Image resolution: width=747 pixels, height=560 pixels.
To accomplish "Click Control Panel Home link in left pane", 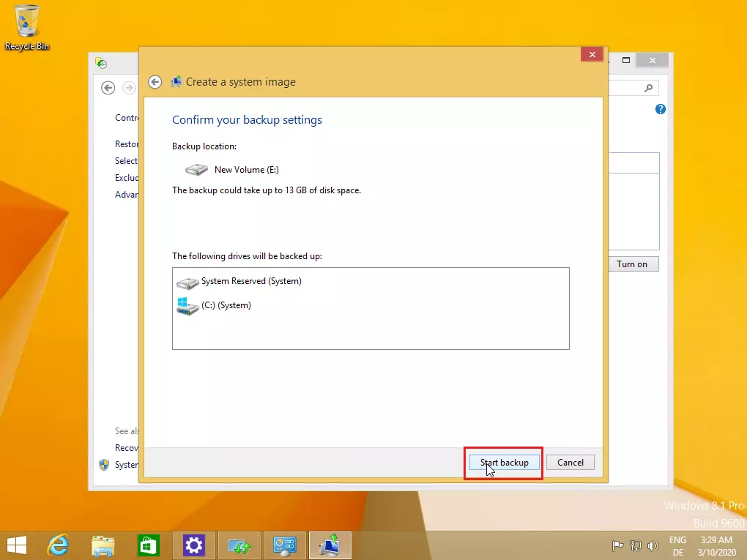I will point(127,118).
